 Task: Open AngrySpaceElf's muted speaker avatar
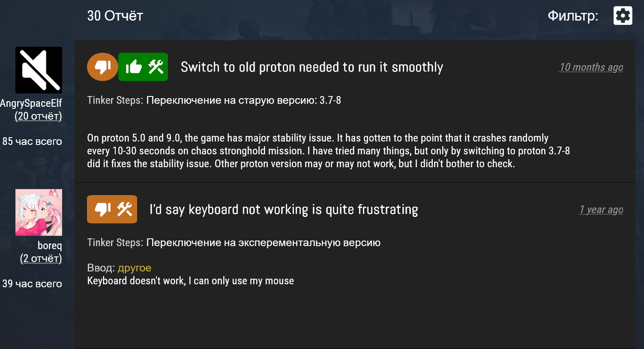(39, 70)
